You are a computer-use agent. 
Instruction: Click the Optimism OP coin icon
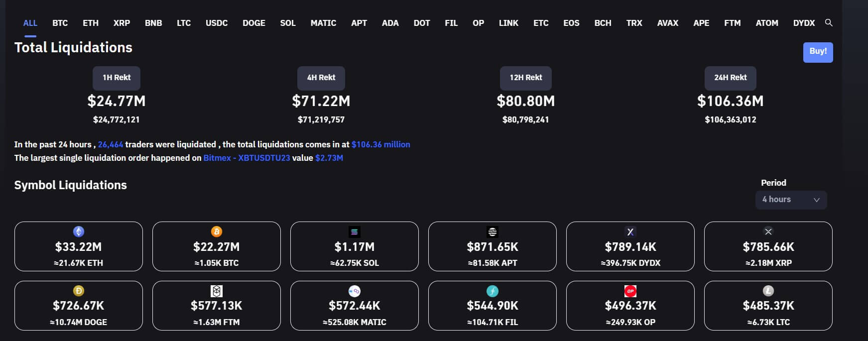(x=630, y=291)
